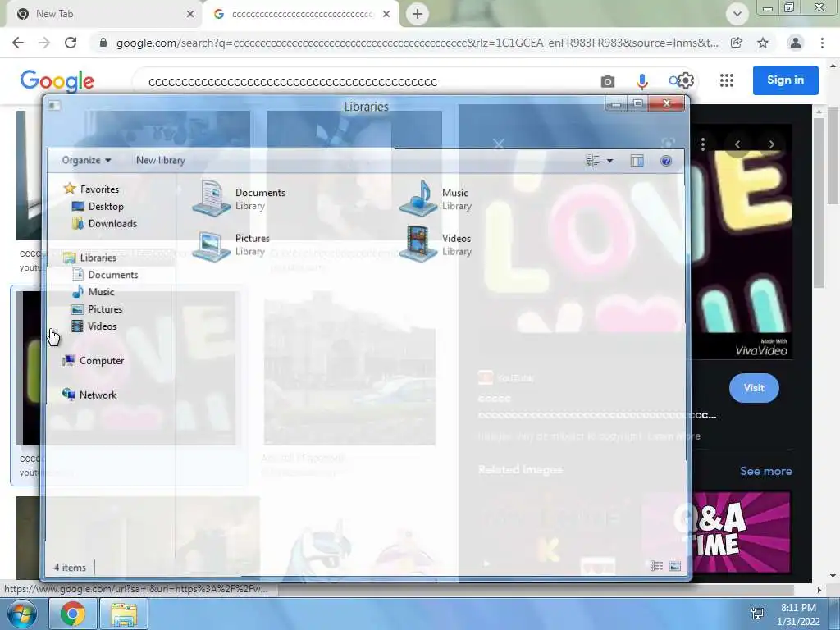
Task: Open Chrome profile avatar icon
Action: pos(796,43)
